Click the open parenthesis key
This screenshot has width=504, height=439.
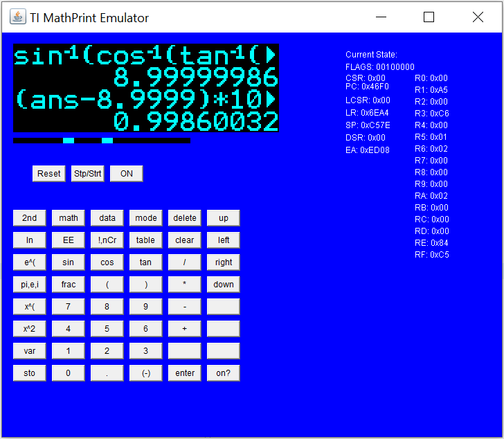click(x=107, y=285)
